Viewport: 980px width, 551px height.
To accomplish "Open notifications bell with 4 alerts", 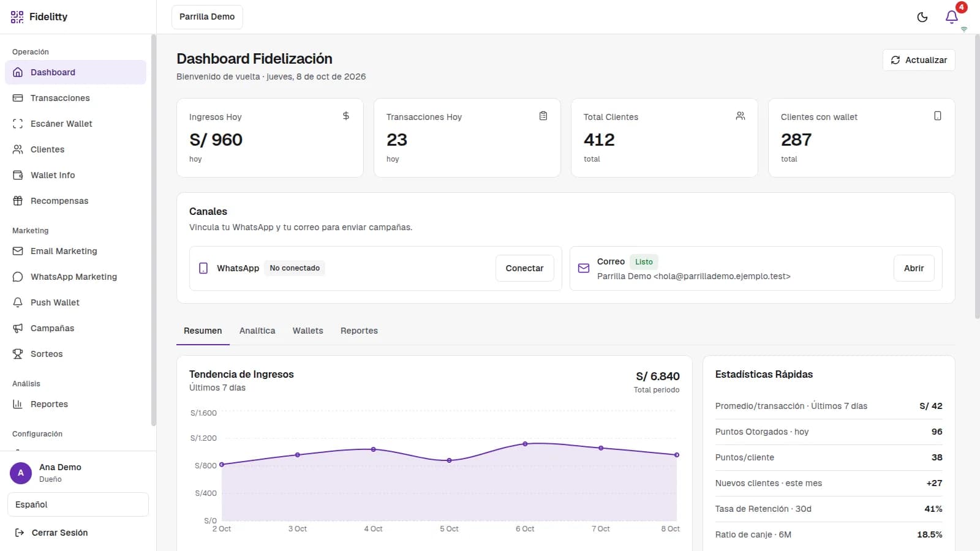I will (952, 17).
